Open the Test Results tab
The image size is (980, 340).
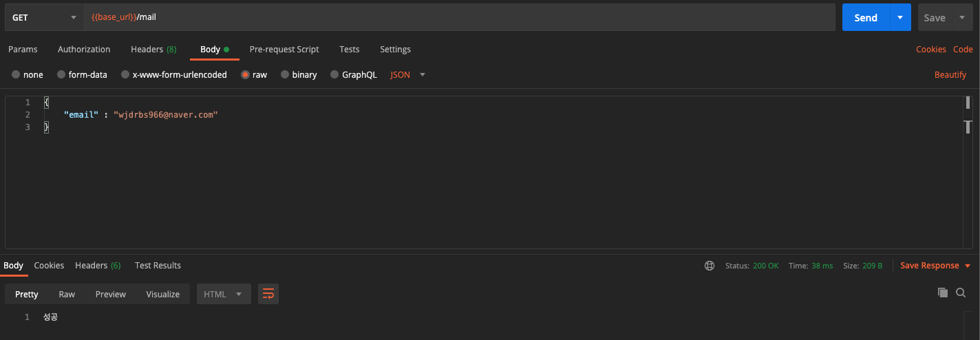click(158, 266)
